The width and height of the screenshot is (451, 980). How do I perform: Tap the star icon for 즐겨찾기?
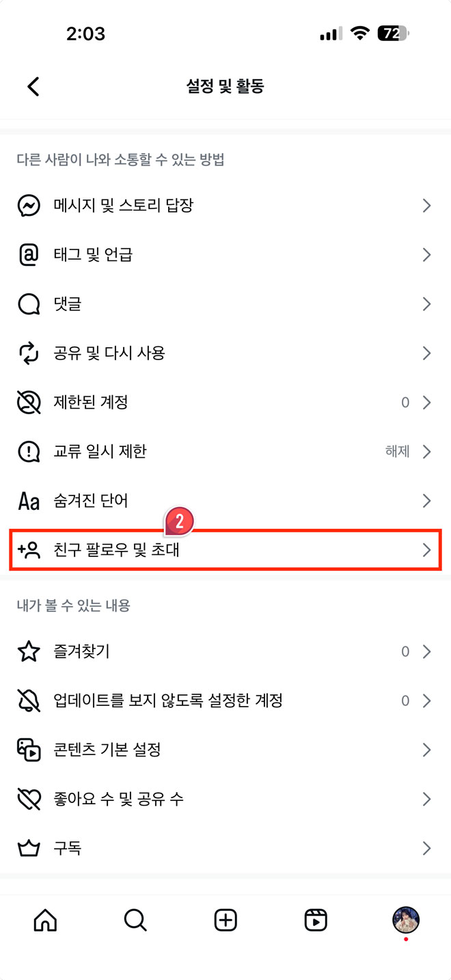click(x=29, y=651)
